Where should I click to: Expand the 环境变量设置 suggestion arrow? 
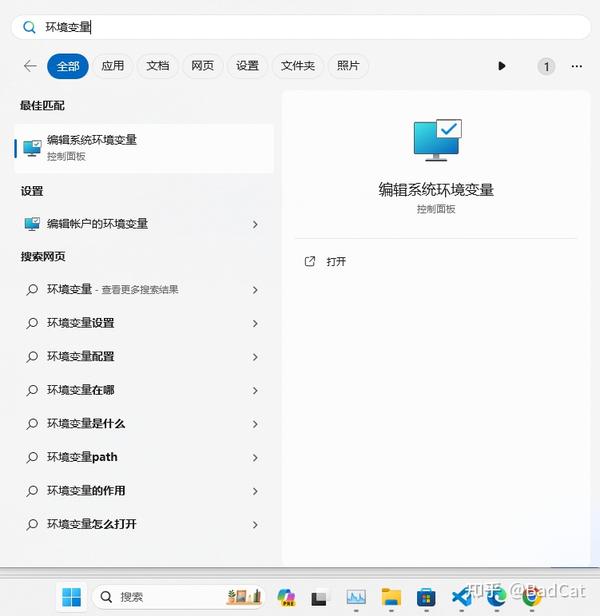coord(255,323)
